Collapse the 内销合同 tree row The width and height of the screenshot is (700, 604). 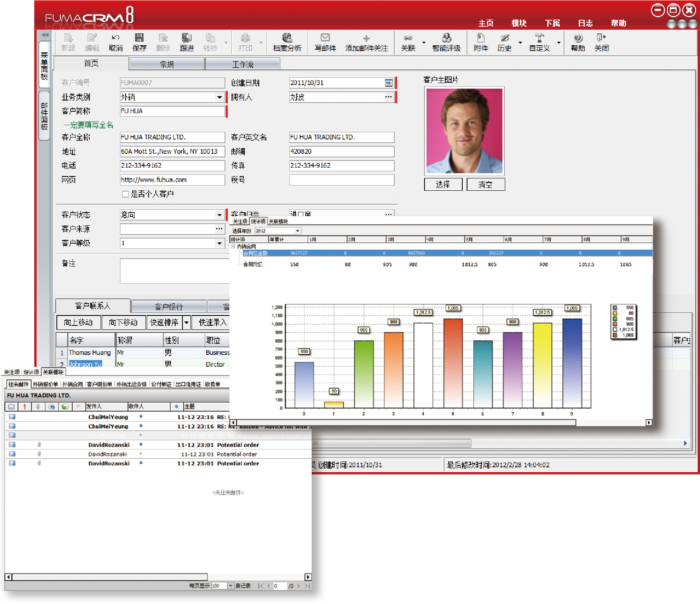click(x=233, y=246)
